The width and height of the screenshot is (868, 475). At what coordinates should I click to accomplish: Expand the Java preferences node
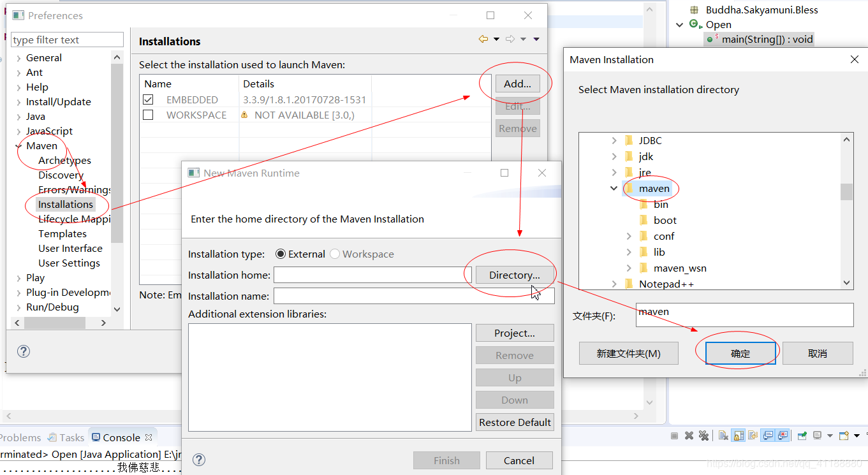pos(18,116)
